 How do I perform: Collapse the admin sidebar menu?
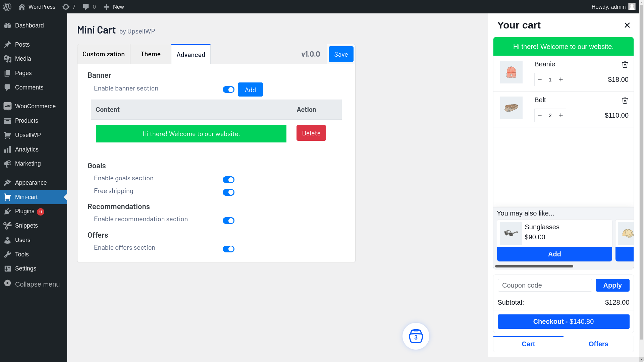pos(34,284)
